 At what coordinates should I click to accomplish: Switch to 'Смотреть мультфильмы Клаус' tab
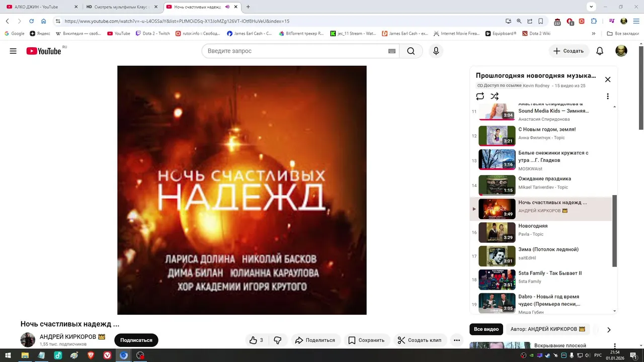click(x=122, y=7)
